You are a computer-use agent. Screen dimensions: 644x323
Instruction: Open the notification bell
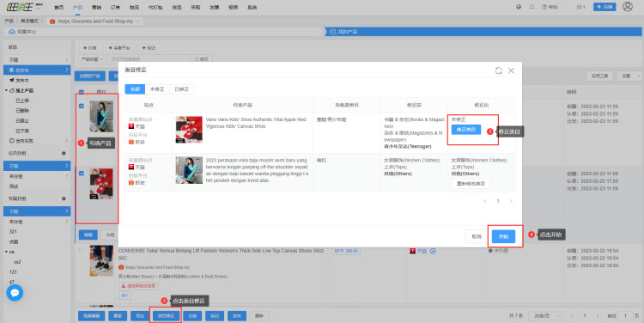click(x=532, y=7)
